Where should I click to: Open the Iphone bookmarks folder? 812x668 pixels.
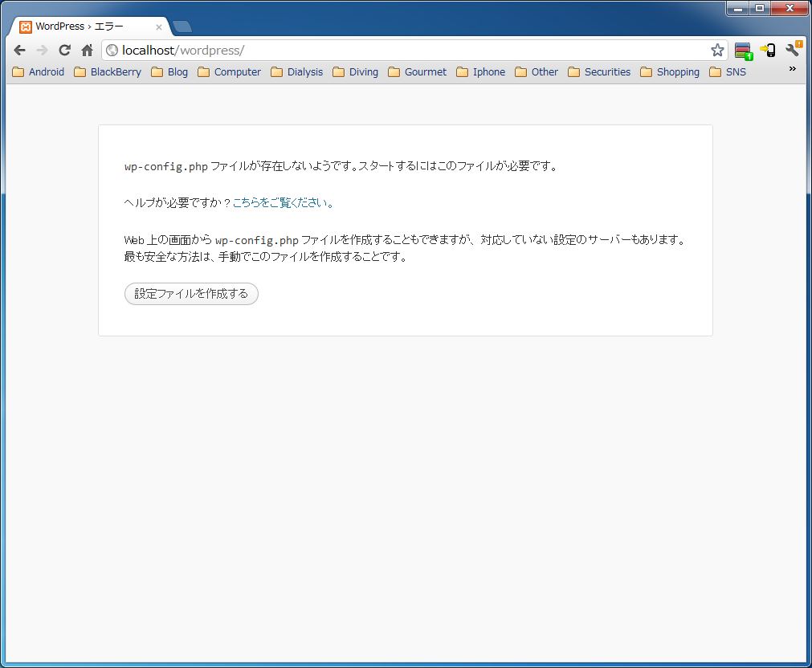pos(481,72)
